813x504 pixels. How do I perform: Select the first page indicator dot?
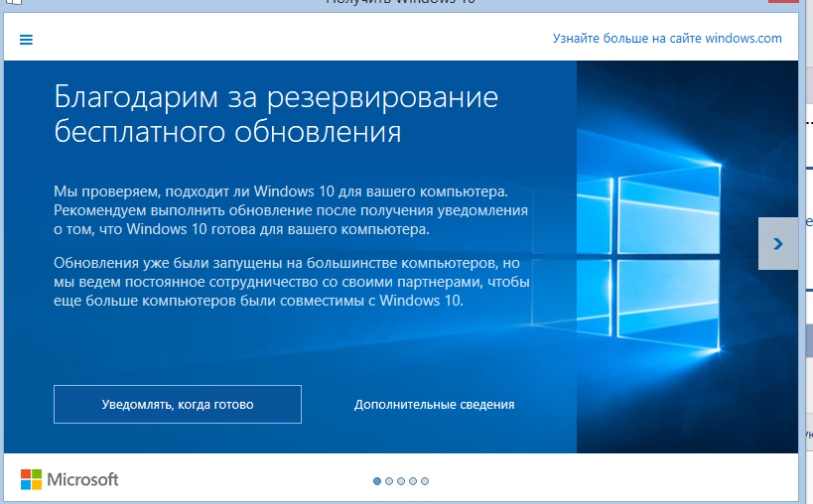tap(377, 481)
